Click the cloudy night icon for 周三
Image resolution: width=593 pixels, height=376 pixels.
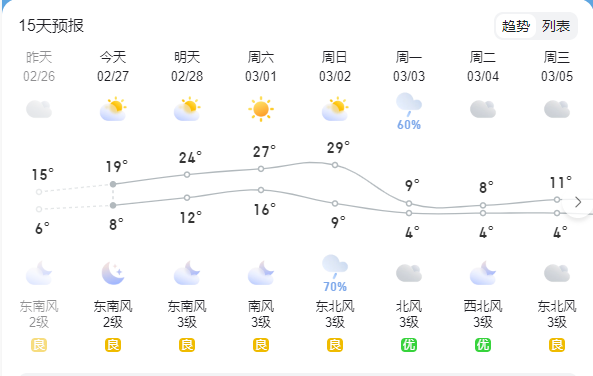tap(557, 273)
